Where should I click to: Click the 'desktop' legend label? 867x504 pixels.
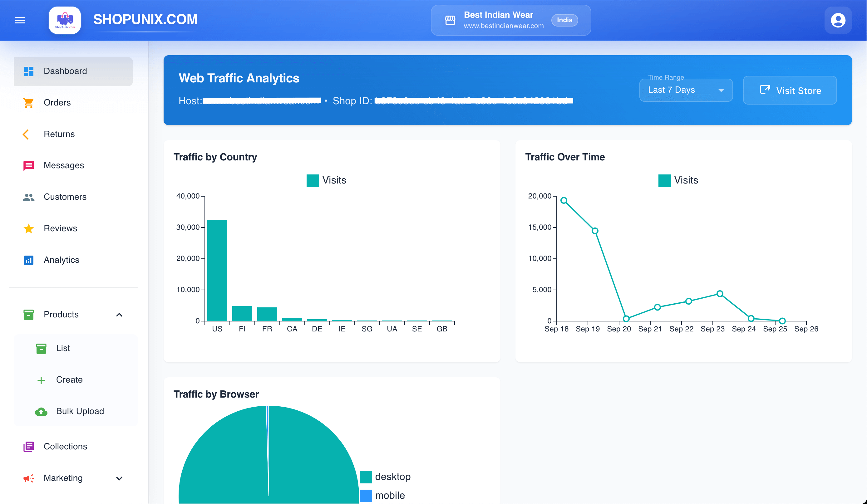point(392,477)
